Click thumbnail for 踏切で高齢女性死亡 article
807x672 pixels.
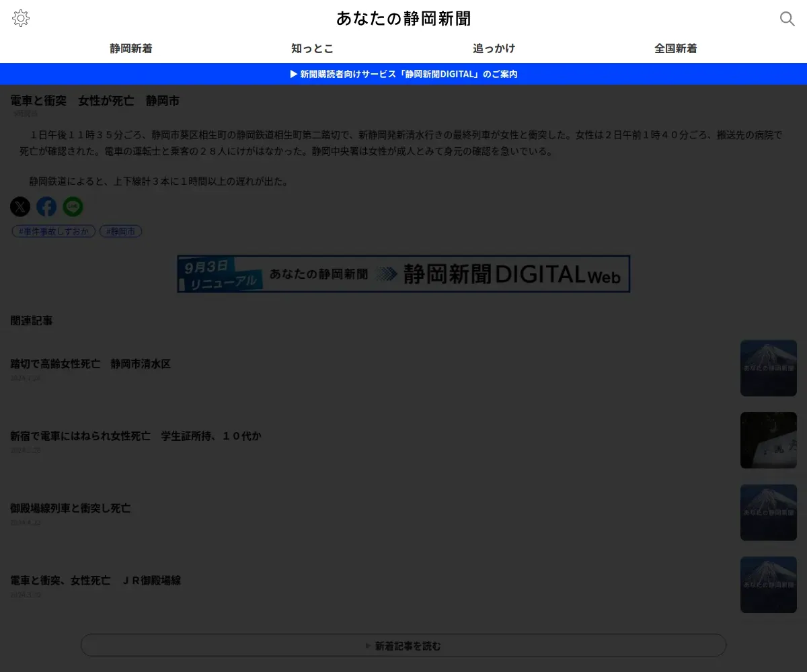(x=769, y=368)
